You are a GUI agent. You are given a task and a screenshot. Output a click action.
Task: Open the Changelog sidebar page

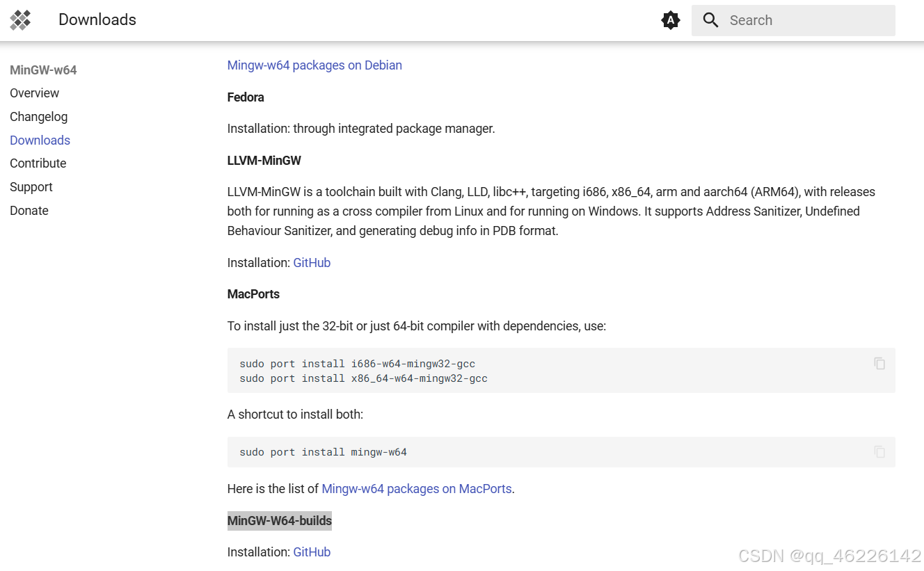tap(39, 117)
